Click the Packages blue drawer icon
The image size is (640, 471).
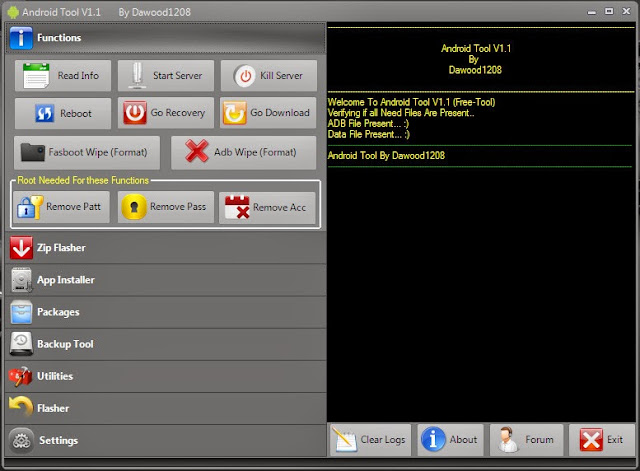tap(21, 312)
